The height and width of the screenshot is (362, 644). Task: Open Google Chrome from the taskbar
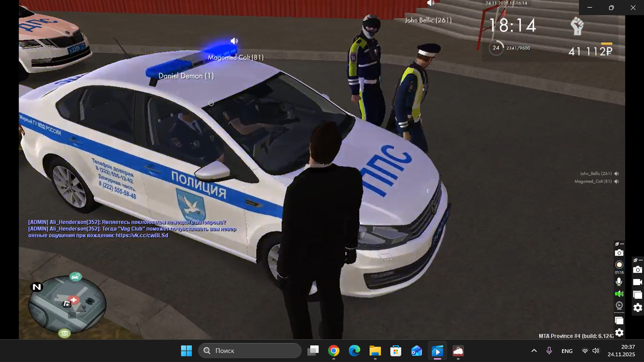334,350
